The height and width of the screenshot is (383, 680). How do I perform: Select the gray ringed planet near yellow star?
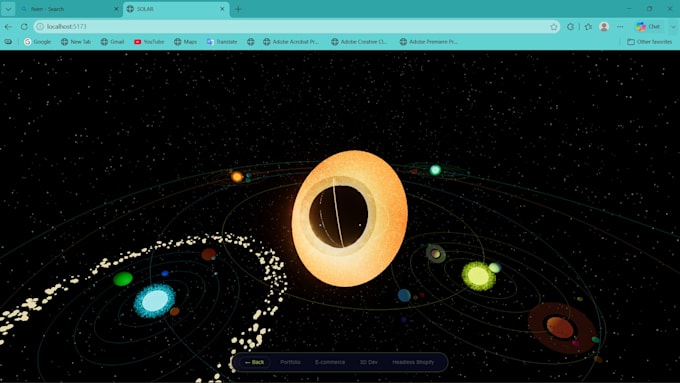[x=435, y=253]
